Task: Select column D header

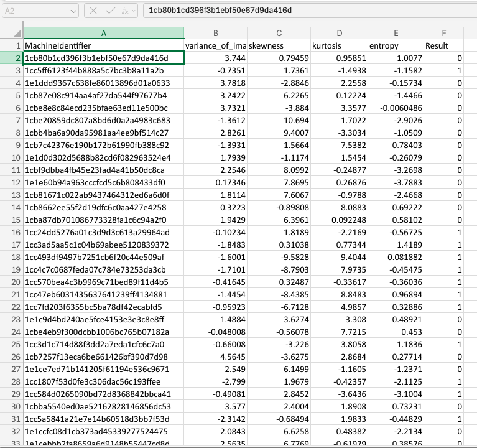Action: 339,33
